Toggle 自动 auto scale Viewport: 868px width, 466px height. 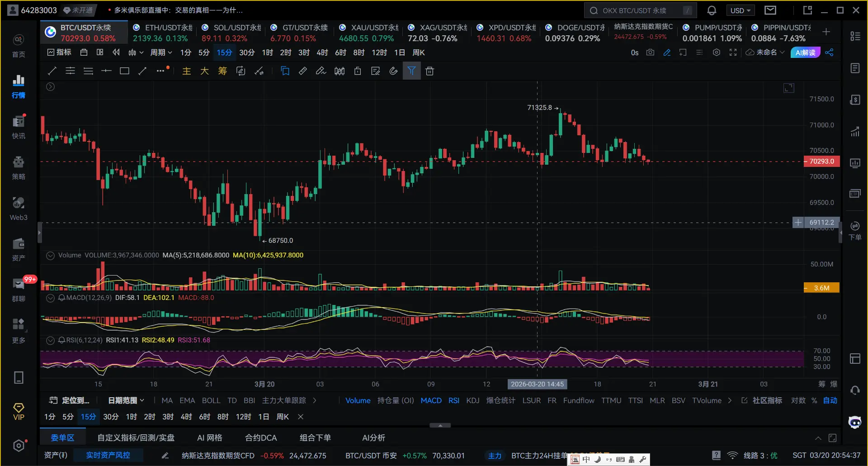click(x=830, y=400)
